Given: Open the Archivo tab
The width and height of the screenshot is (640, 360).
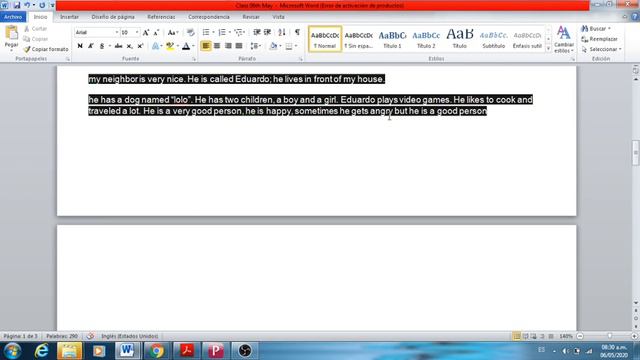Looking at the screenshot, I should click(x=13, y=17).
